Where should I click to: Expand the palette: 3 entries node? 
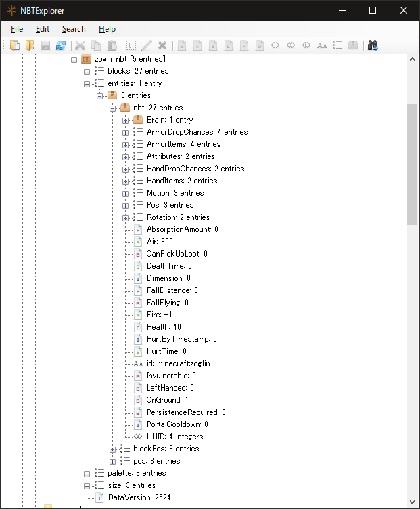click(87, 474)
